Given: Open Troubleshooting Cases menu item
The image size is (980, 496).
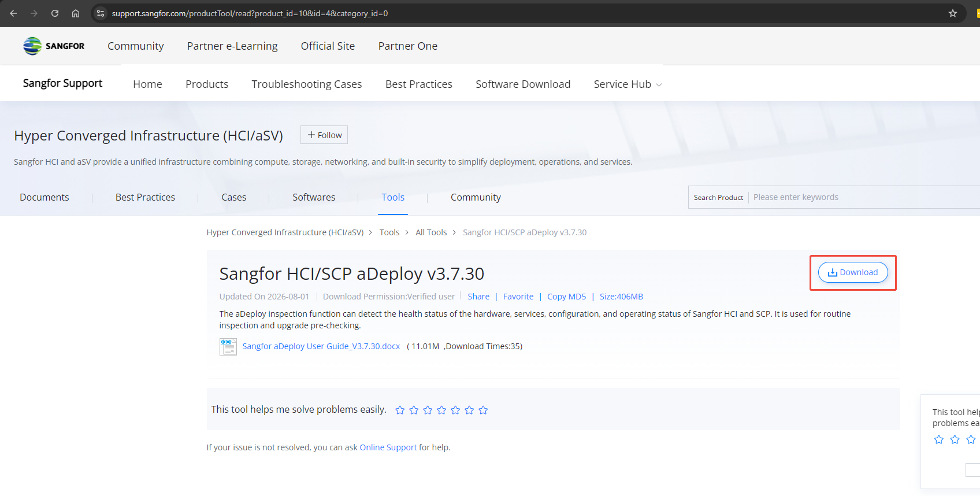Looking at the screenshot, I should pos(307,84).
